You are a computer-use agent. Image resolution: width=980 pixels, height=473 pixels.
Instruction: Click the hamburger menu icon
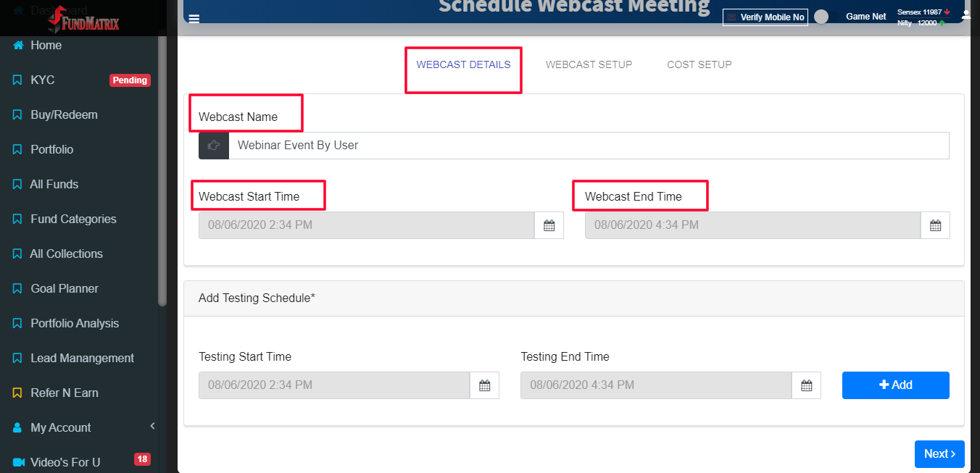(194, 19)
